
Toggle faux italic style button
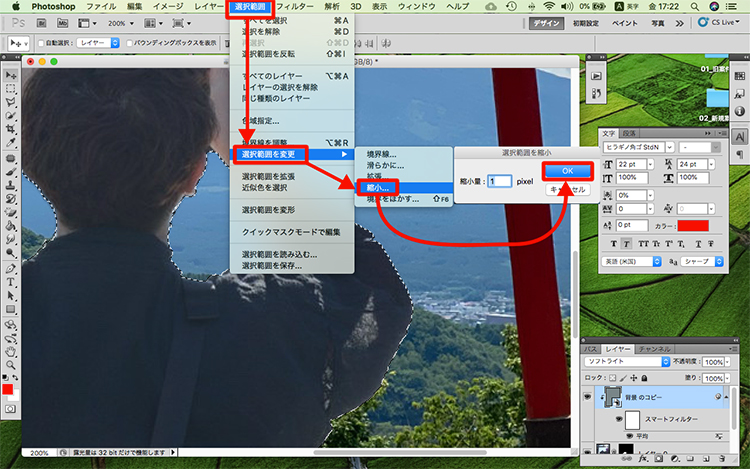[626, 244]
